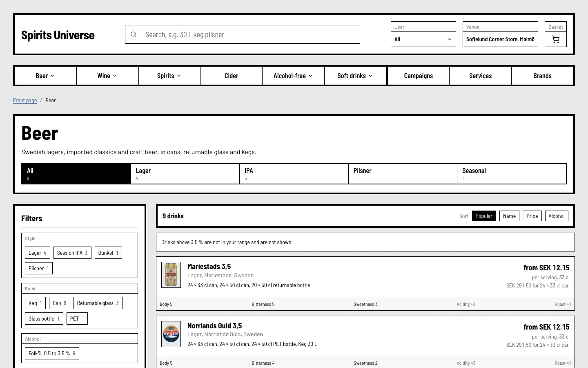588x368 pixels.
Task: Click the Norrlands Guld 3,5 thumbnail
Action: point(171,334)
